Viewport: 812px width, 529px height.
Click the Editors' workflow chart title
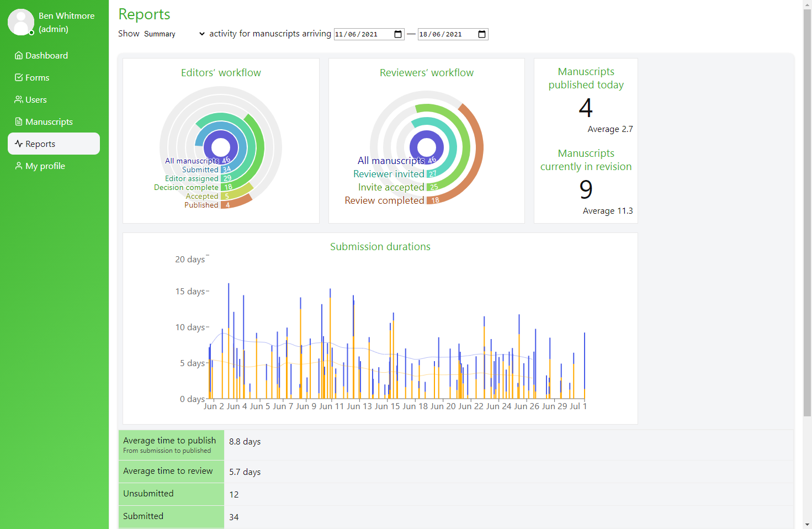pyautogui.click(x=221, y=73)
